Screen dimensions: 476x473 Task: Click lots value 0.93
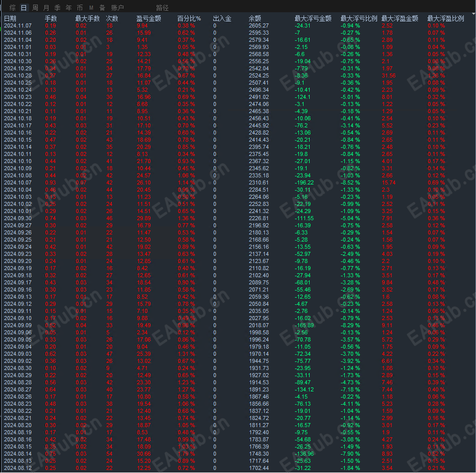[51, 182]
